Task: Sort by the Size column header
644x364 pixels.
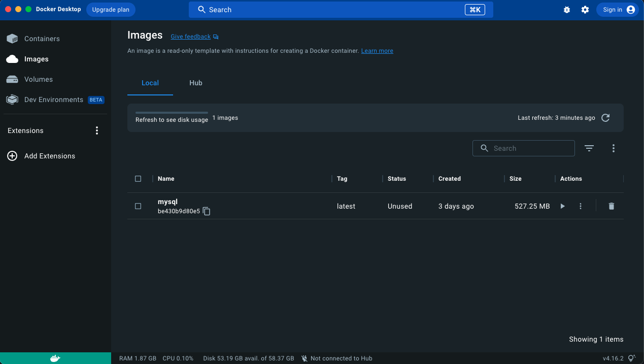Action: (516, 179)
